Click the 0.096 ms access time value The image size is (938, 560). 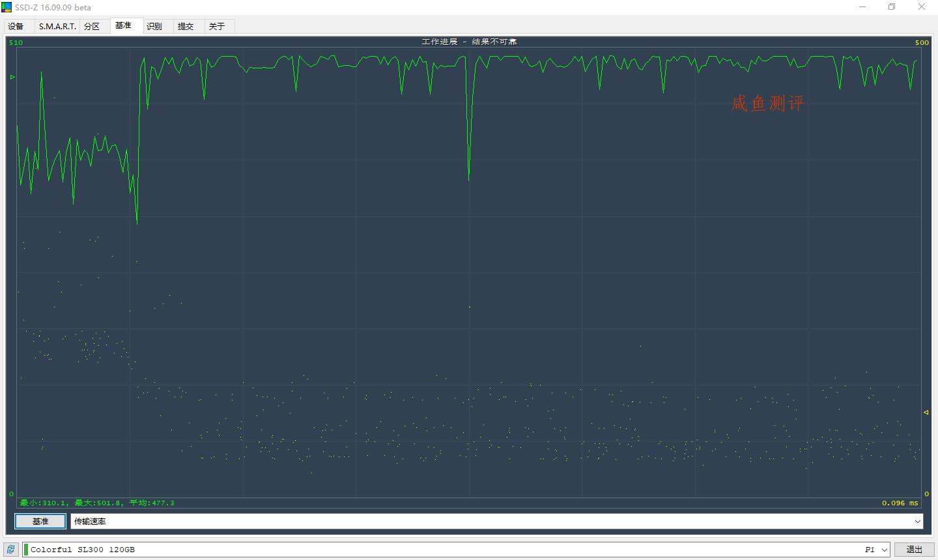pos(900,503)
